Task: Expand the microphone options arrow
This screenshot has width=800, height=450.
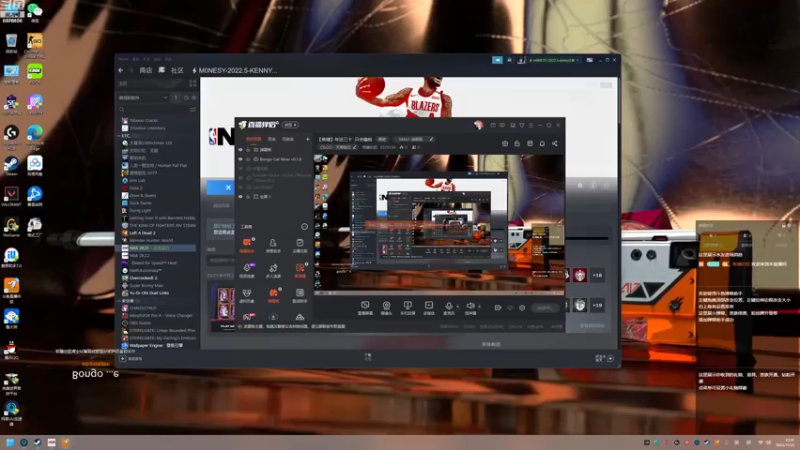Action: pyautogui.click(x=457, y=307)
